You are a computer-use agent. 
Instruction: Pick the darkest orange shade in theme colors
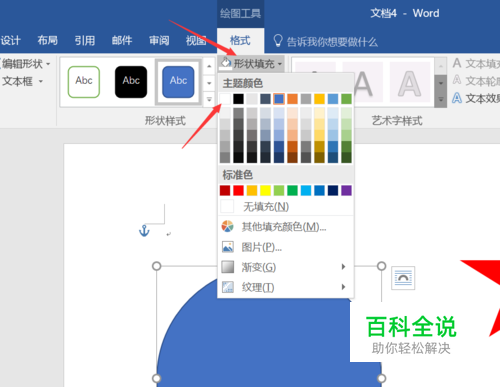tap(292, 157)
